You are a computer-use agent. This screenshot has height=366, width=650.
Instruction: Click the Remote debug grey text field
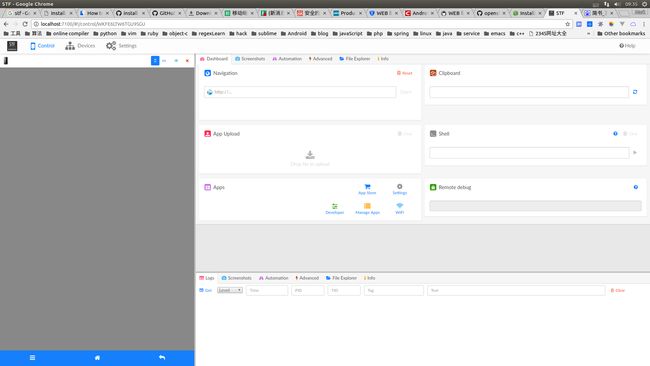click(535, 206)
